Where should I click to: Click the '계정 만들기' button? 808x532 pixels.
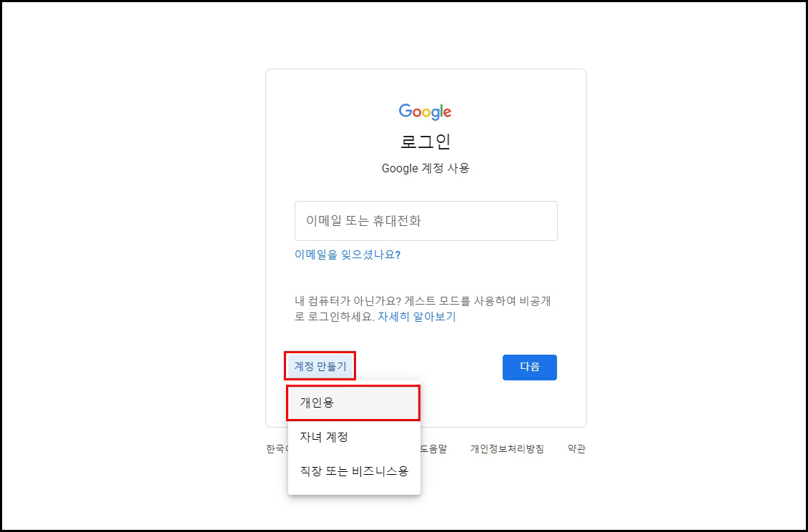(x=320, y=367)
